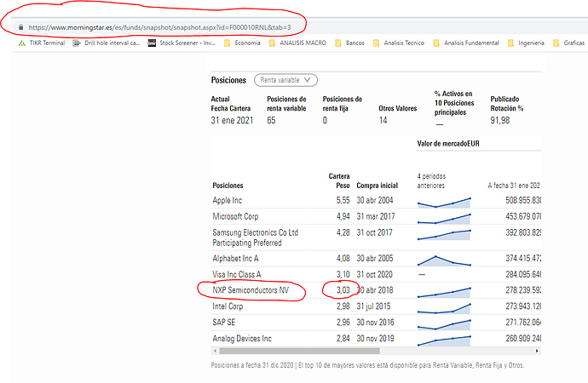Click the horizontal scrollbar thumb
This screenshot has height=383, width=588.
pos(300,351)
